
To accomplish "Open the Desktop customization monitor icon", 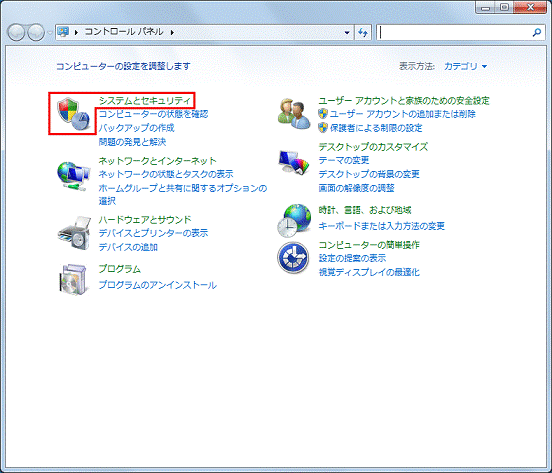I will tap(294, 163).
